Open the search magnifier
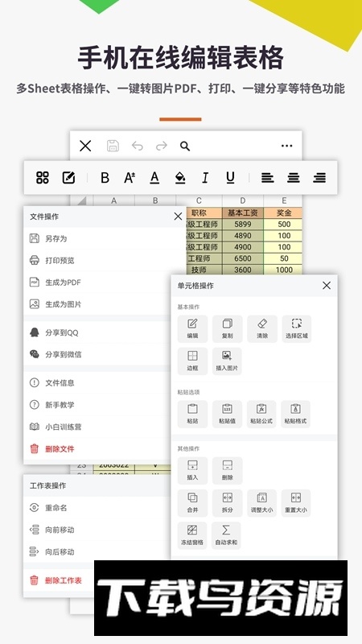The image size is (362, 644). (185, 146)
